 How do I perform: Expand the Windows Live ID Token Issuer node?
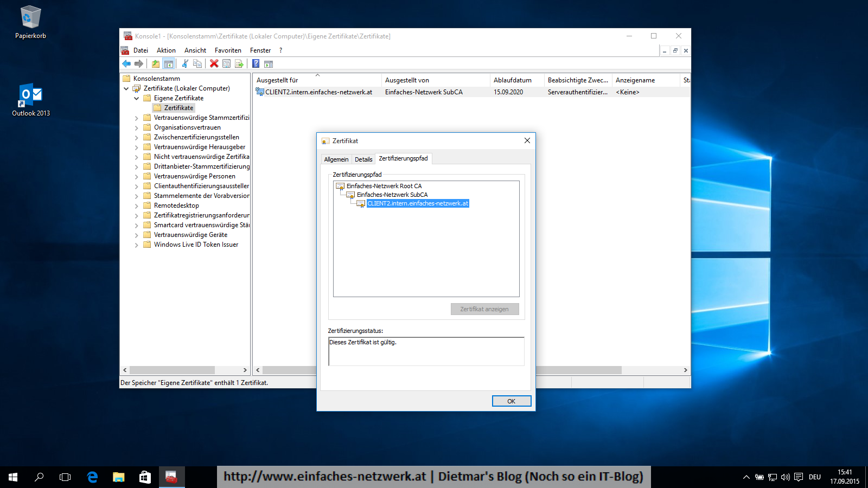pos(137,245)
